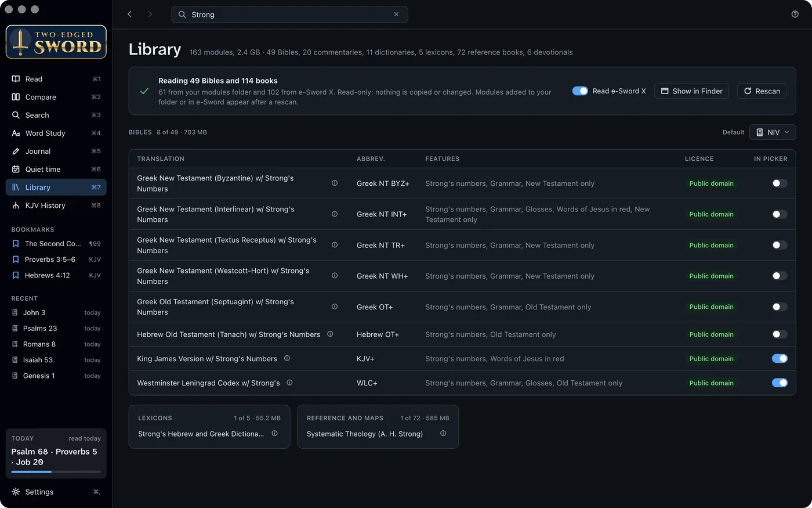The height and width of the screenshot is (508, 812).
Task: Turn off the Read e-Sword X switch
Action: [580, 91]
